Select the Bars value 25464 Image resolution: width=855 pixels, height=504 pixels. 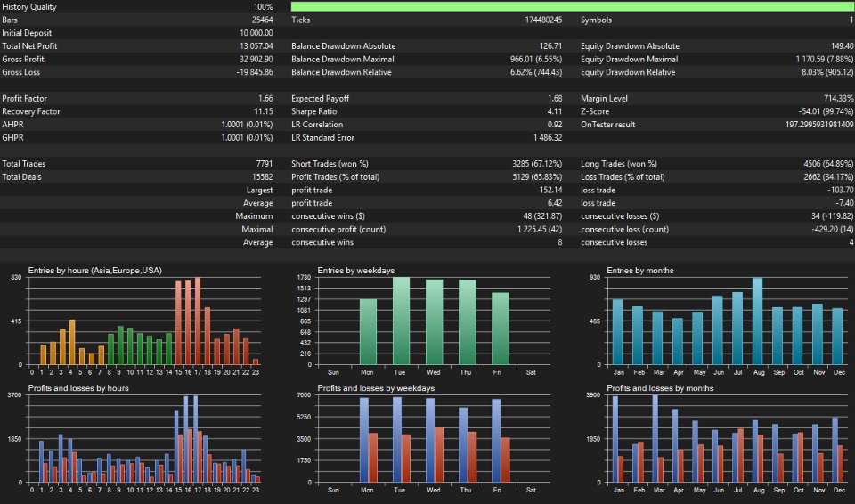(263, 20)
